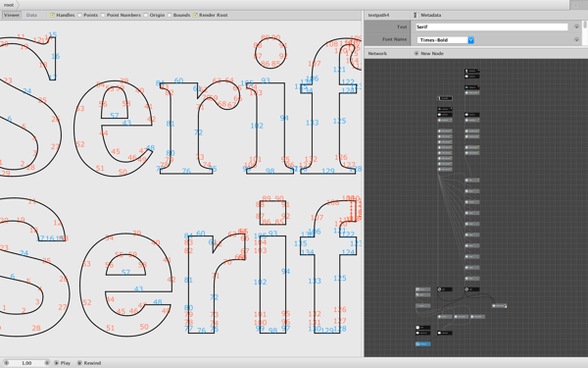Image resolution: width=588 pixels, height=368 pixels.
Task: Click the Rewind button
Action: click(89, 363)
